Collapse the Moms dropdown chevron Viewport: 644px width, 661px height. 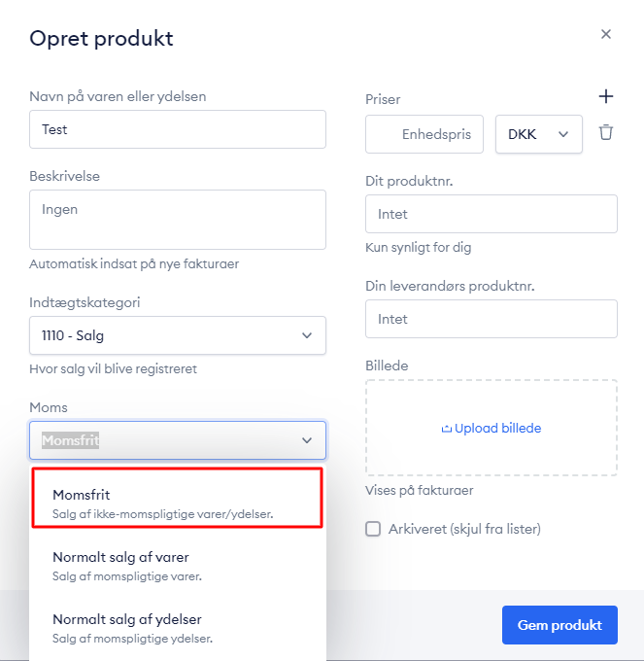tap(307, 440)
